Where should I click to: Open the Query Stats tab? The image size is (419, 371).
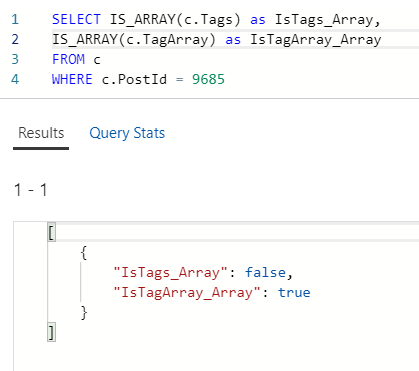tap(127, 133)
